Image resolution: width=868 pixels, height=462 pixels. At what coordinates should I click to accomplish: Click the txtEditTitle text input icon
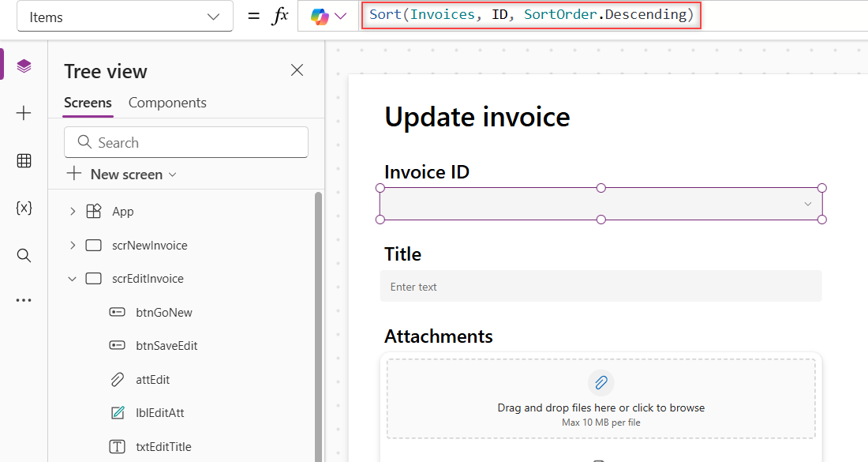[118, 446]
